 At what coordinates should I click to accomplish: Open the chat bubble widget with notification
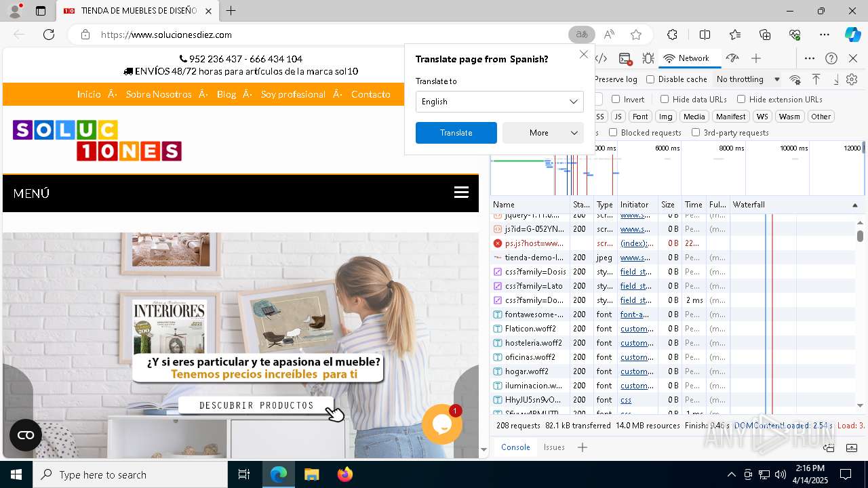click(x=442, y=424)
